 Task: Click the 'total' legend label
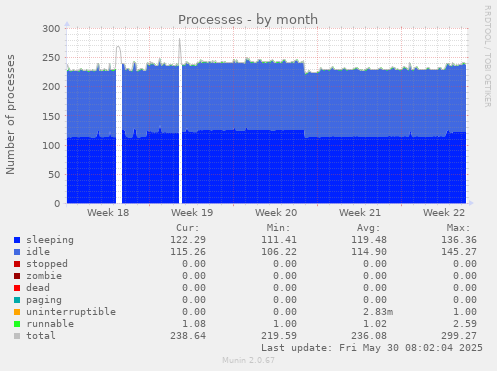click(x=41, y=336)
